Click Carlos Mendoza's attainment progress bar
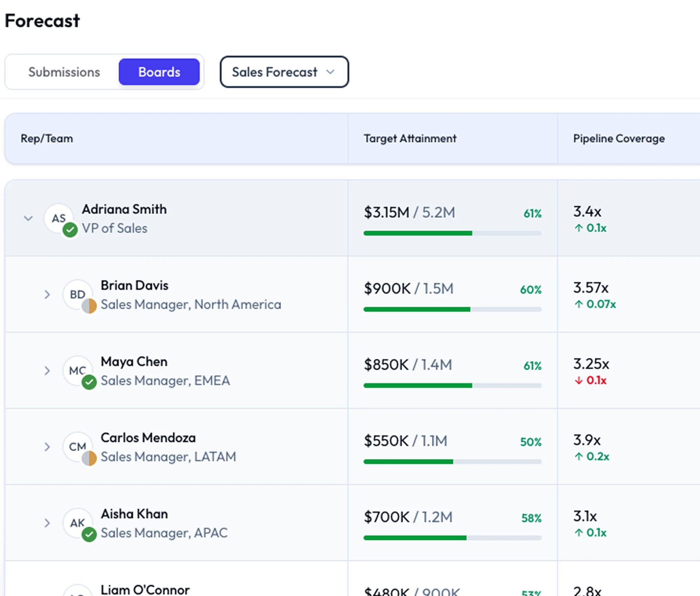The width and height of the screenshot is (700, 596). pyautogui.click(x=453, y=462)
